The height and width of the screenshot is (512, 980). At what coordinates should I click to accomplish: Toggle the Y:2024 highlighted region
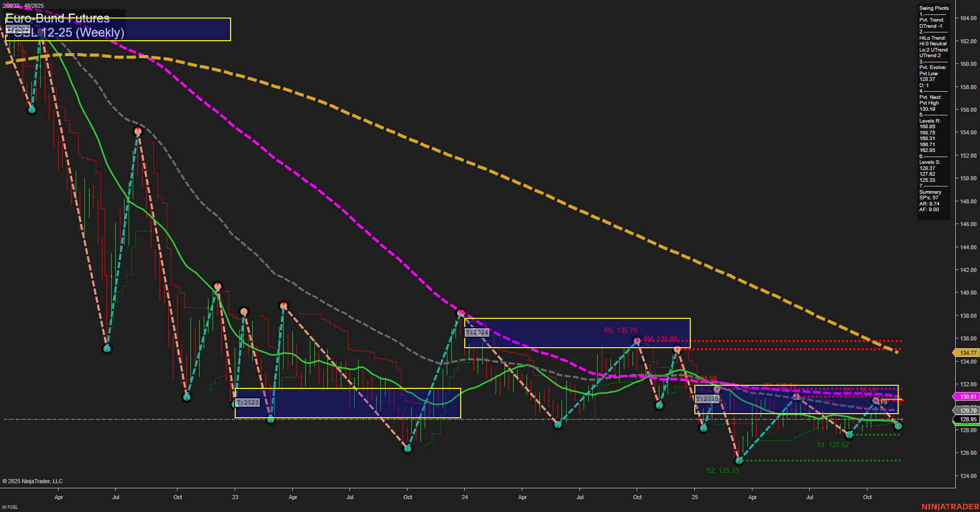pyautogui.click(x=576, y=332)
